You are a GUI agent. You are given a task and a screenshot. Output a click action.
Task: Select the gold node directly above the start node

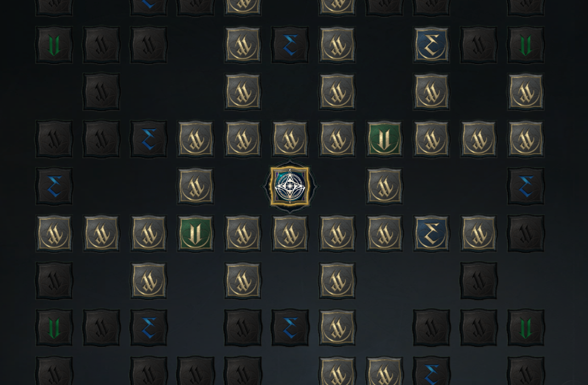tap(290, 139)
